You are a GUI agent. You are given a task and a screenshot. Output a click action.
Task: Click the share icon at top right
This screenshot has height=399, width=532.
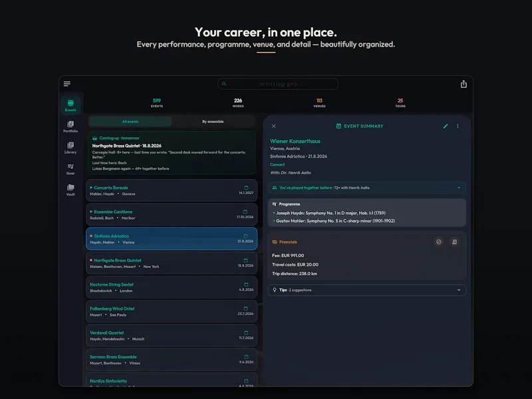click(464, 84)
